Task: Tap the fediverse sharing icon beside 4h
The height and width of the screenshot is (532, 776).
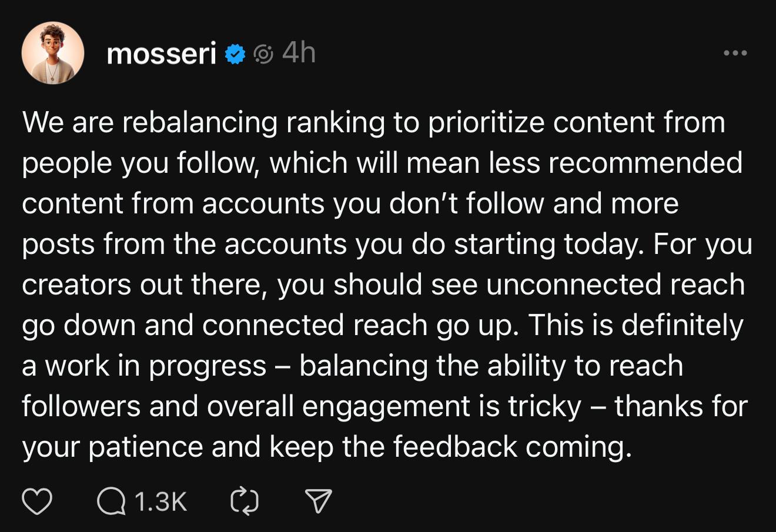Action: tap(264, 55)
